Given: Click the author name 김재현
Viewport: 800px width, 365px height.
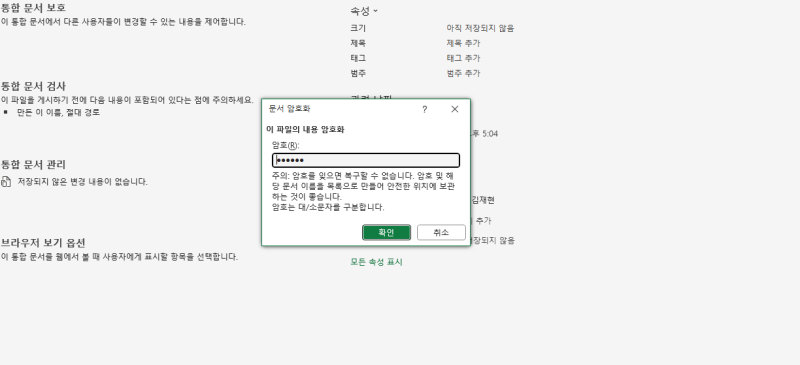Looking at the screenshot, I should 483,200.
